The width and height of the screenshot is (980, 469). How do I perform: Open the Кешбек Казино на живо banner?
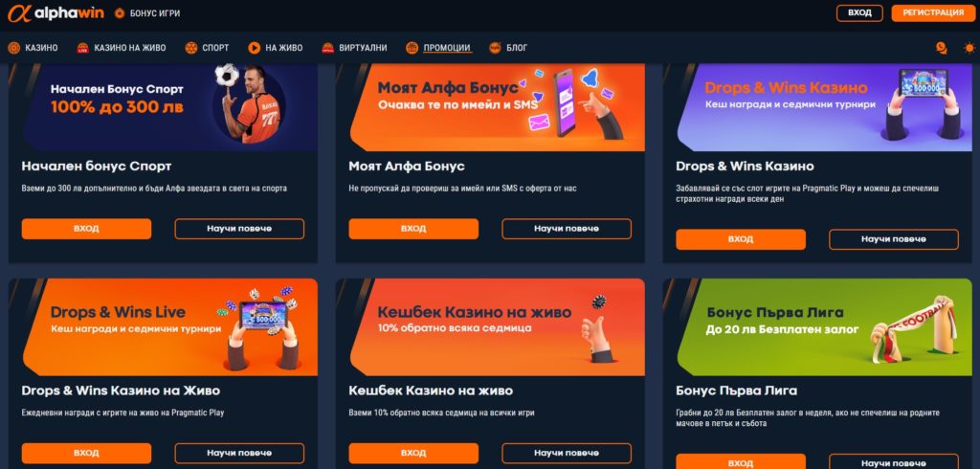click(x=490, y=327)
